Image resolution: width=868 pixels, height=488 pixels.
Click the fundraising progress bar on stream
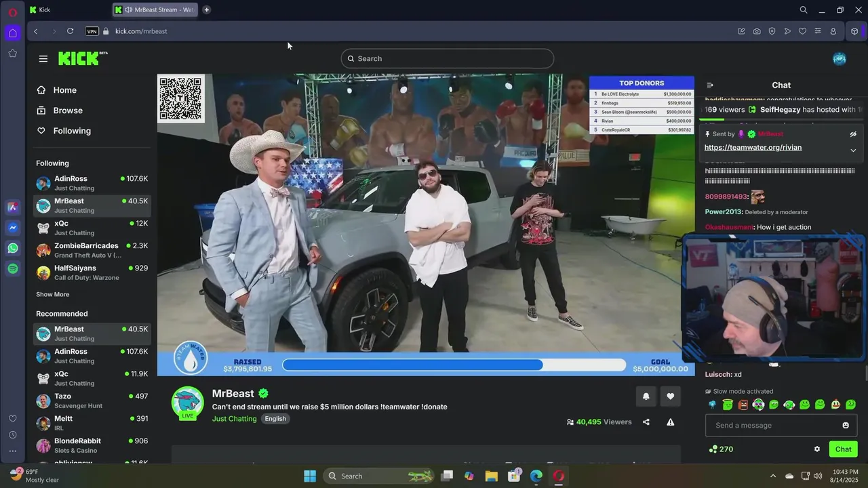[x=454, y=365]
